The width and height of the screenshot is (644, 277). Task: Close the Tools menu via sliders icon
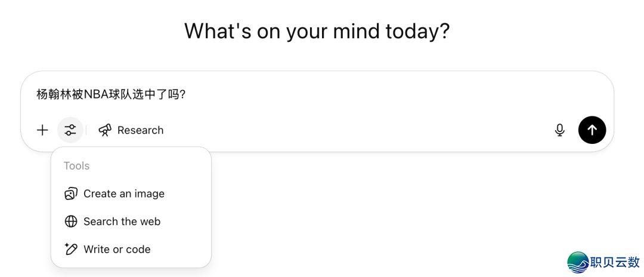tap(70, 130)
